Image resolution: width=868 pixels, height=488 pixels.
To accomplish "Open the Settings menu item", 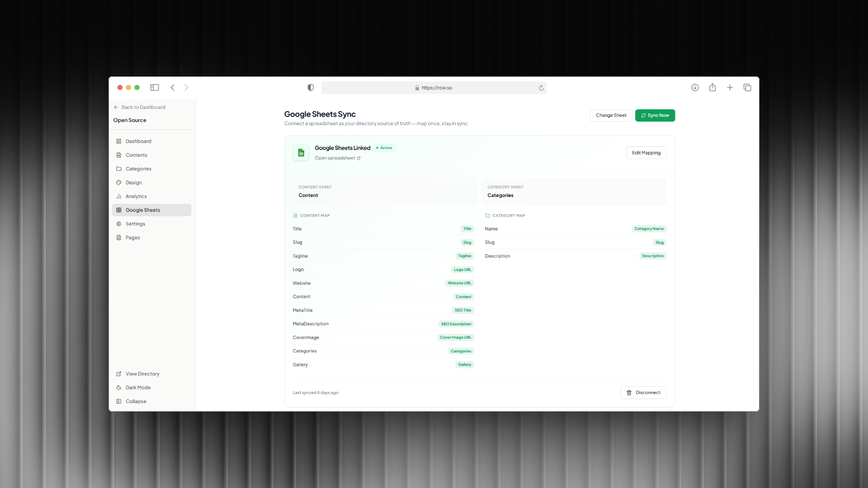I will click(151, 224).
